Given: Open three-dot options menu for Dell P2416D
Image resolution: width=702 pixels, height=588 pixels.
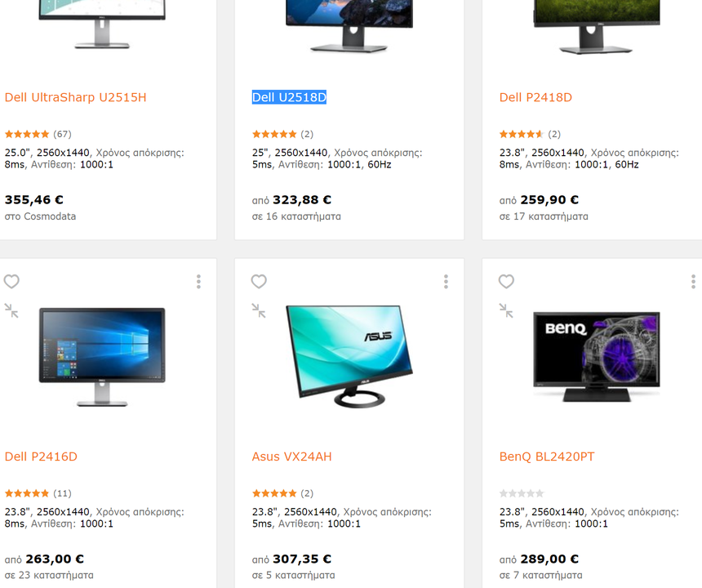Looking at the screenshot, I should pyautogui.click(x=199, y=282).
